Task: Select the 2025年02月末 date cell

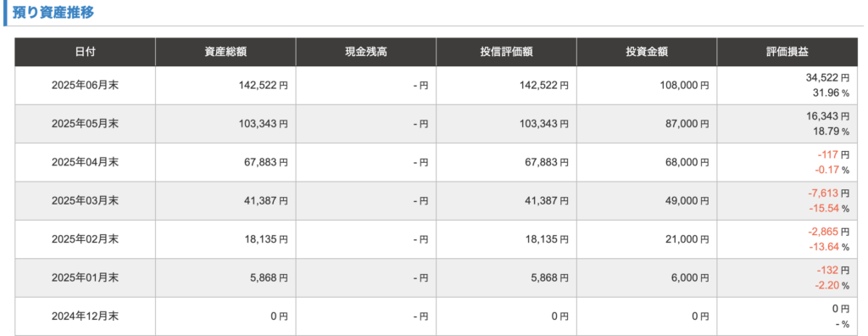Action: 85,239
